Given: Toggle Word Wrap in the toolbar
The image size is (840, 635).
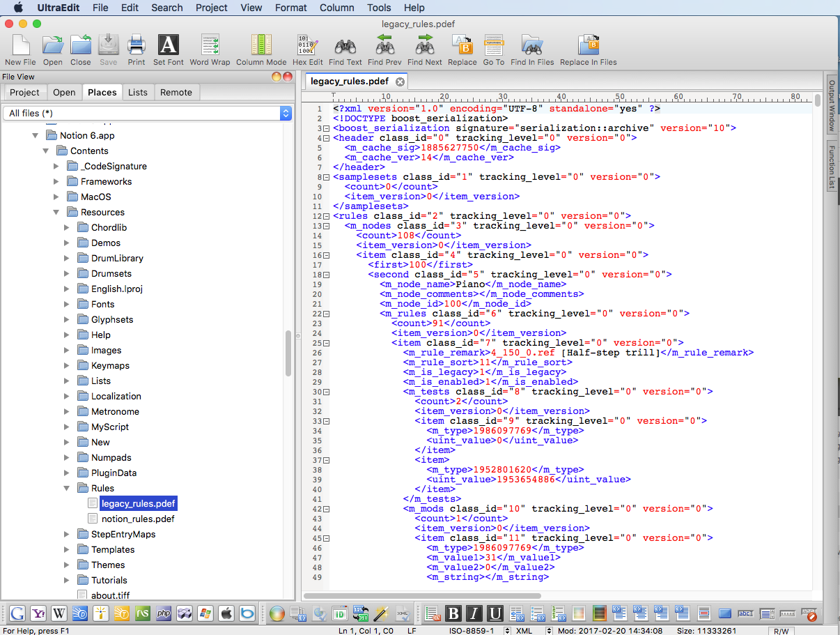Looking at the screenshot, I should point(210,49).
